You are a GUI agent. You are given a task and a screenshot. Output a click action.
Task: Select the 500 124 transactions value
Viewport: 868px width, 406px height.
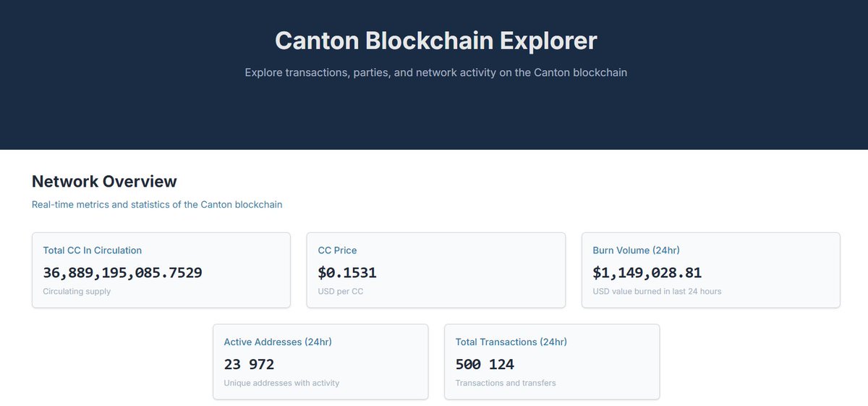click(x=485, y=364)
